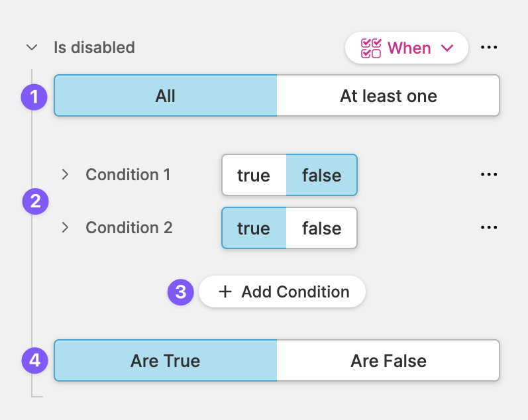Click the purple step 3 badge
Image resolution: width=528 pixels, height=420 pixels.
click(180, 292)
